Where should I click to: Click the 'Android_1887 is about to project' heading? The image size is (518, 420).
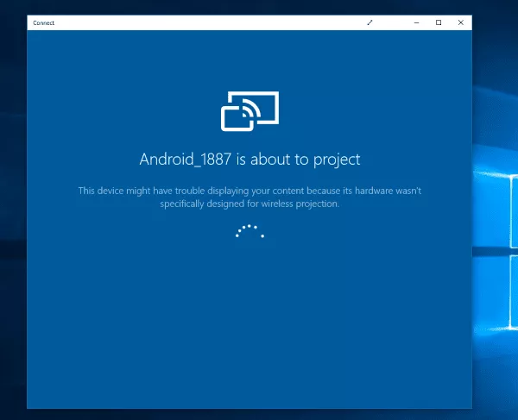[x=250, y=160]
